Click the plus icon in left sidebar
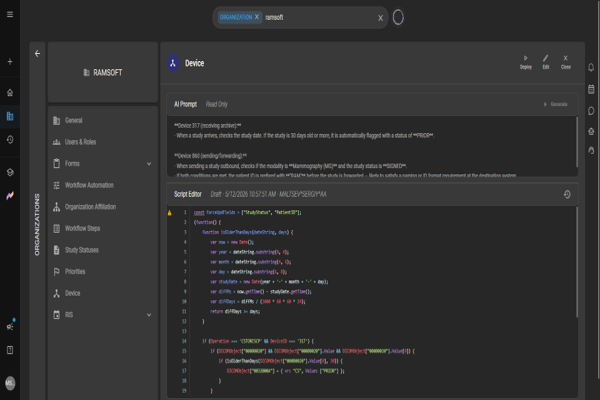Image resolution: width=600 pixels, height=400 pixels. 10,61
